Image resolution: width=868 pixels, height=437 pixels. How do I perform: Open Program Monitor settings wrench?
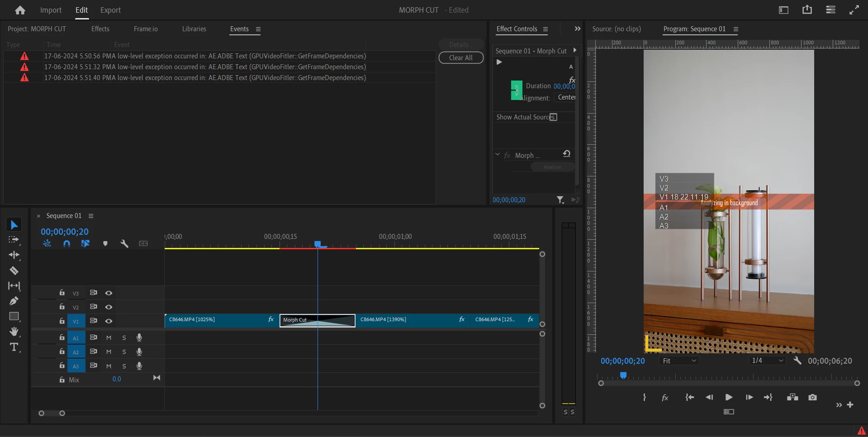click(797, 361)
